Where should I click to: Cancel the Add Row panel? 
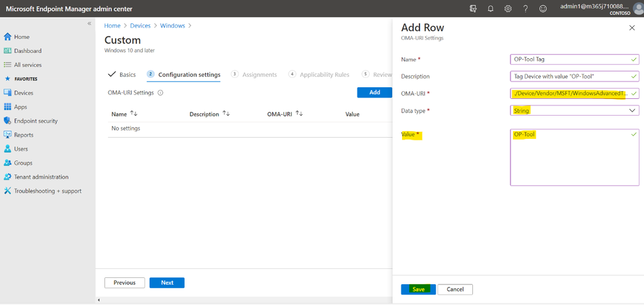(455, 289)
